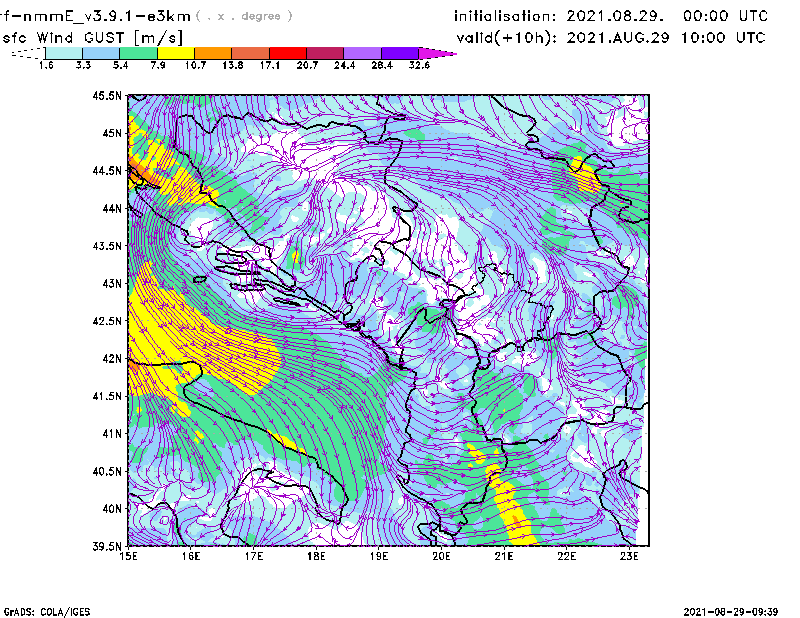This screenshot has width=800, height=618.
Task: Click the 40.5N latitude label
Action: [107, 472]
